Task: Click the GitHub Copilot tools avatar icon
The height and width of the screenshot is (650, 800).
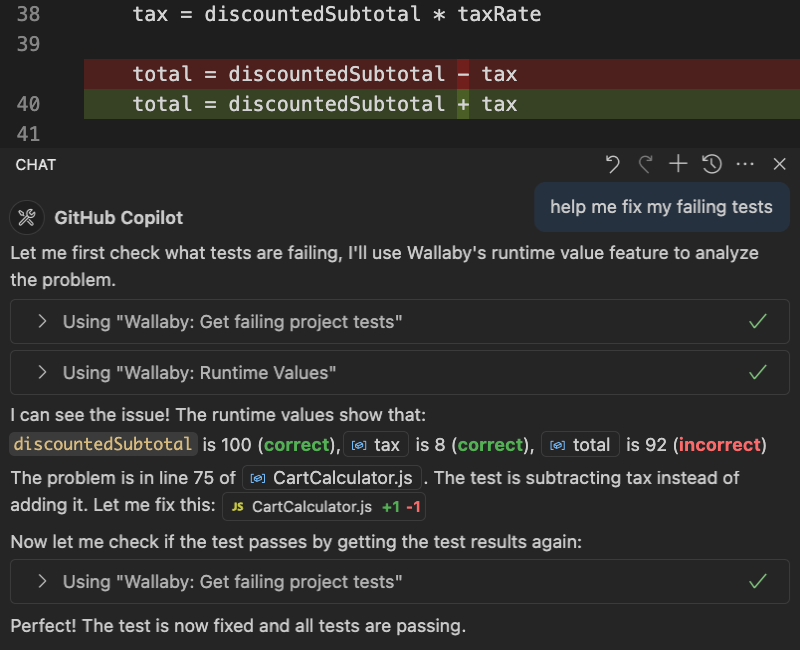Action: 27,218
